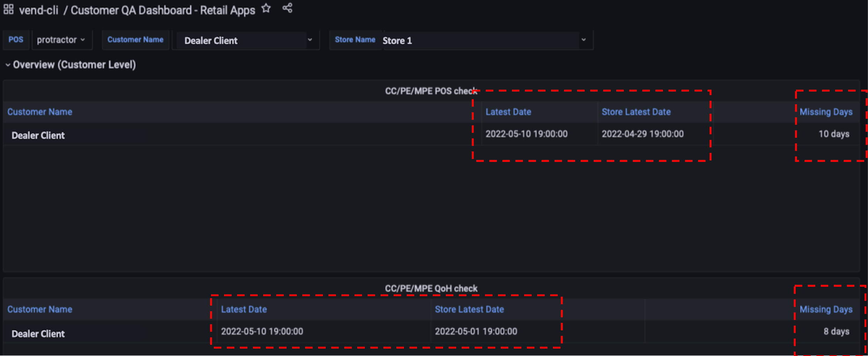The image size is (868, 356).
Task: Sort QoH check by Missing Days column
Action: tap(826, 309)
